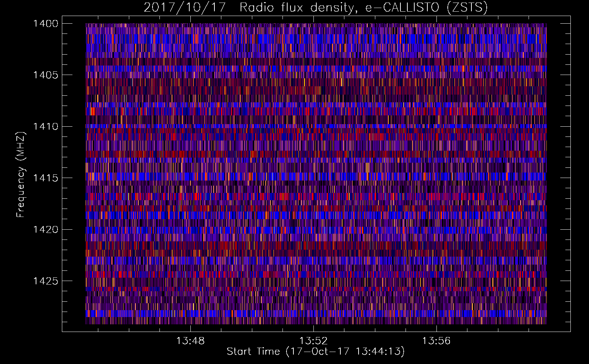Select the 'Frequency (MHZ)' axis label
Screen dimensions: 589x364
point(21,175)
